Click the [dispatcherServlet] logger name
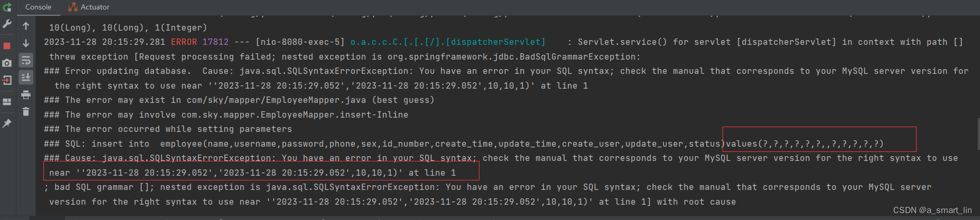The width and height of the screenshot is (980, 220). pyautogui.click(x=495, y=42)
